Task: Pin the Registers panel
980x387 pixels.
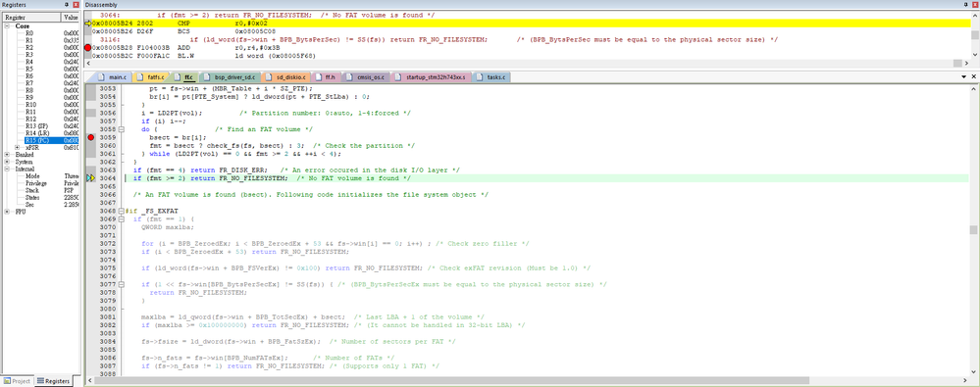Action: coord(67,4)
